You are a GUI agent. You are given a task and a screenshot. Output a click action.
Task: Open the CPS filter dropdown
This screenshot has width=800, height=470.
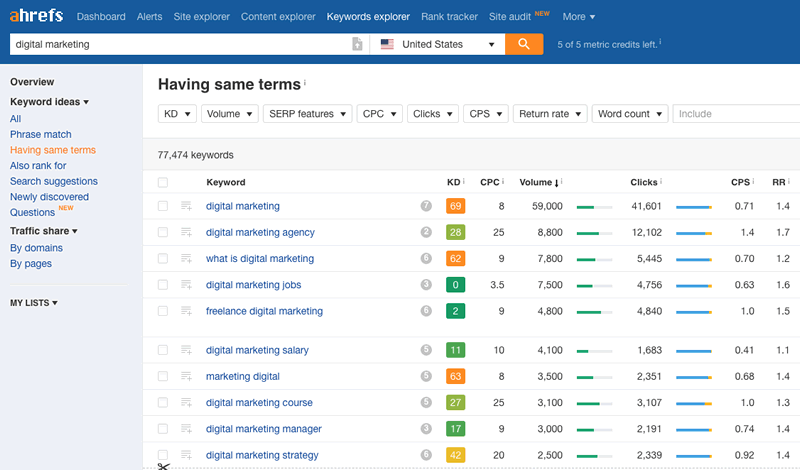[x=486, y=114]
